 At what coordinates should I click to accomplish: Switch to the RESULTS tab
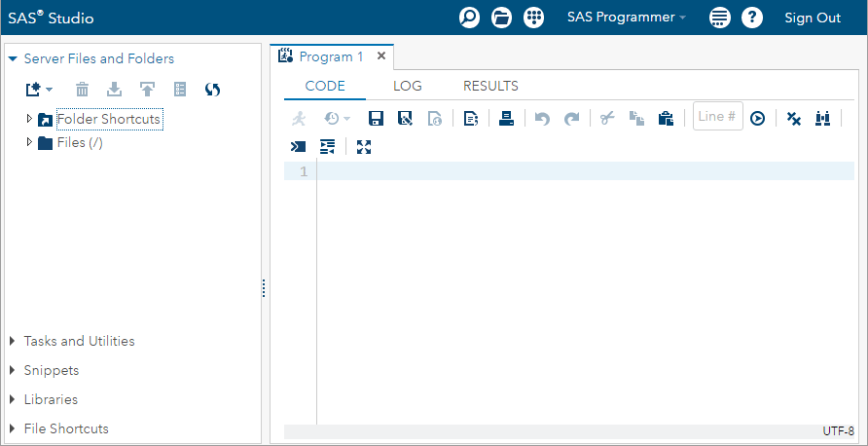490,86
